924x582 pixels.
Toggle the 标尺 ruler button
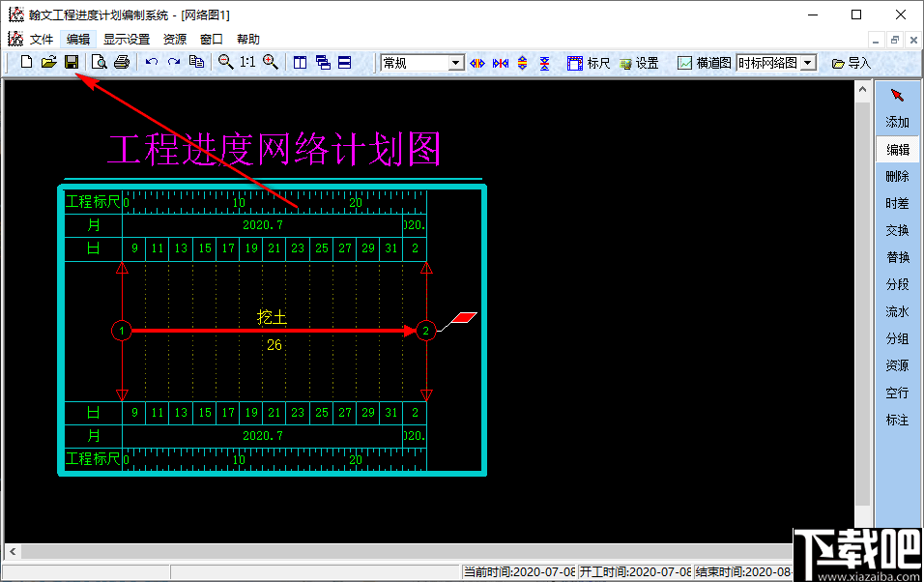click(588, 63)
